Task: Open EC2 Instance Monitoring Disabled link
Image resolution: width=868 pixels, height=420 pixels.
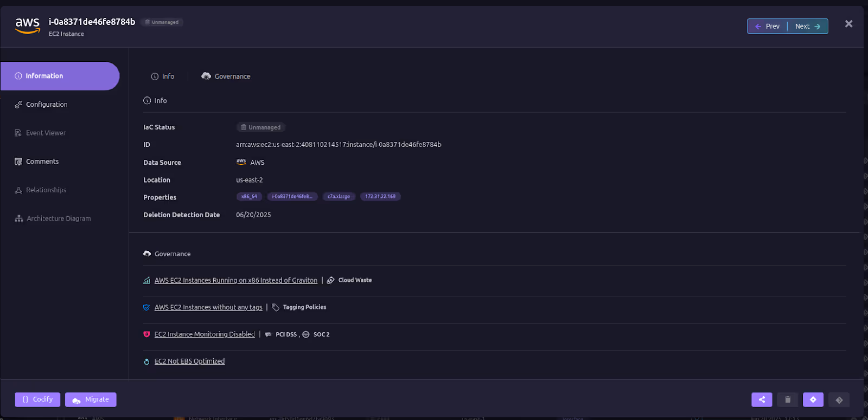Action: pyautogui.click(x=205, y=334)
